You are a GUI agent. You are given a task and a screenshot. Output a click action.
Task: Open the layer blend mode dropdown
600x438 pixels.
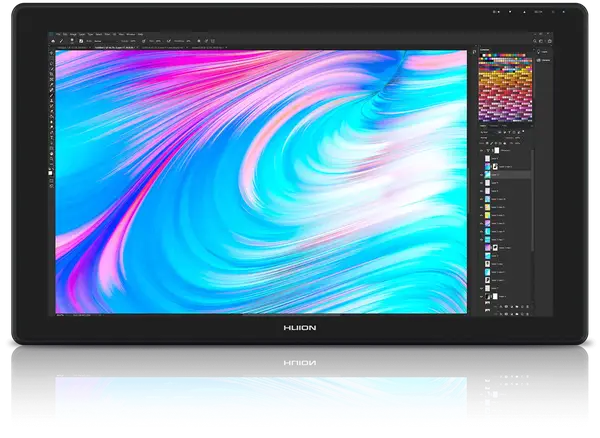490,138
